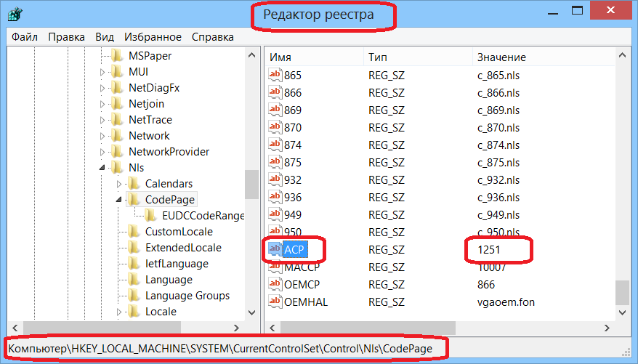This screenshot has width=638, height=364.
Task: Click the string icon beside OEMCP
Action: coord(275,285)
